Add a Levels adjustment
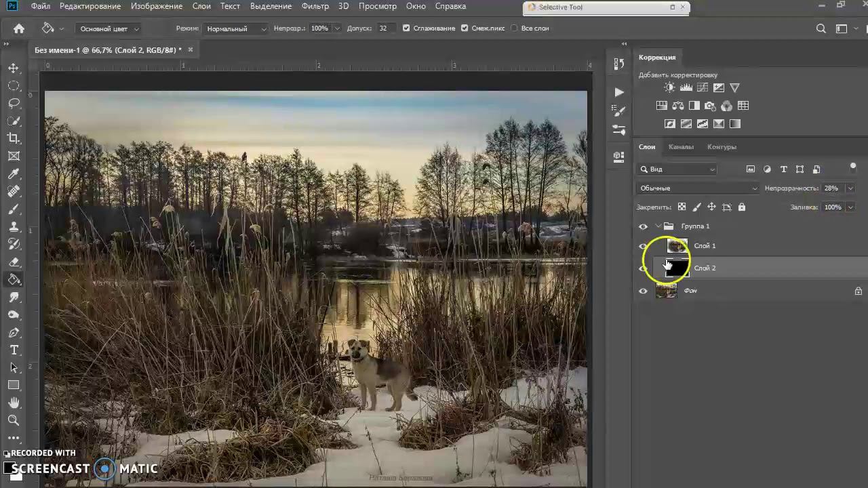Image resolution: width=868 pixels, height=488 pixels. click(686, 87)
